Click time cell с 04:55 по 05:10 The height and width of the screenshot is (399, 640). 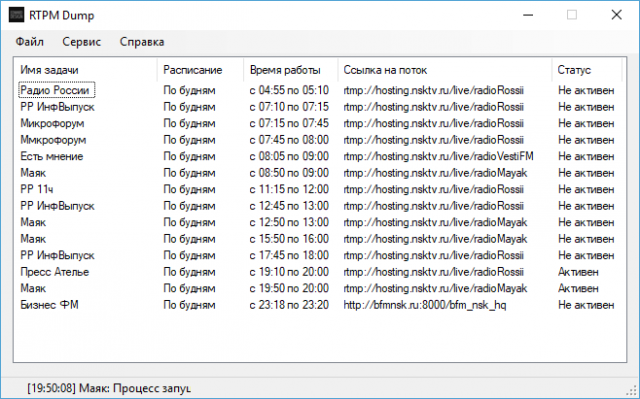(289, 90)
